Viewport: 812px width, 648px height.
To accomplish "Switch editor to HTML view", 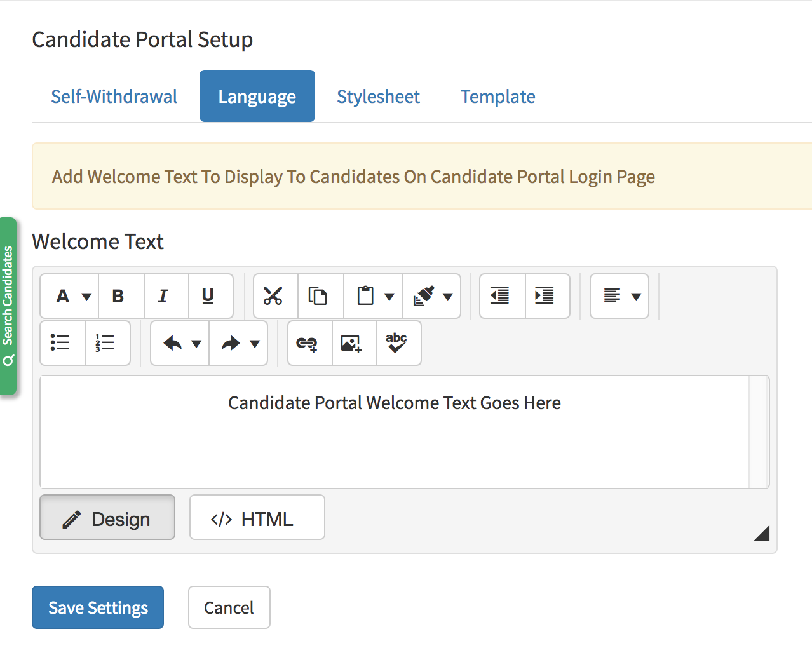I will pos(257,517).
